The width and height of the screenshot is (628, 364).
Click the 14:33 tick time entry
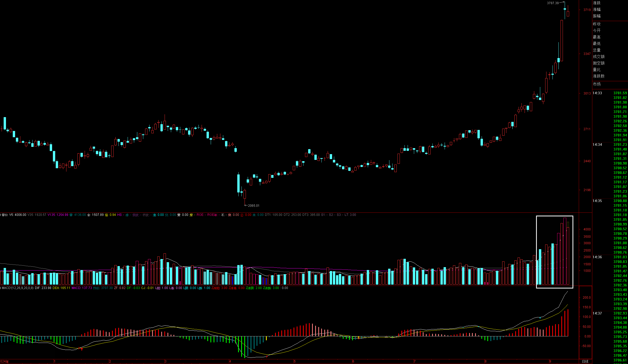(x=597, y=93)
